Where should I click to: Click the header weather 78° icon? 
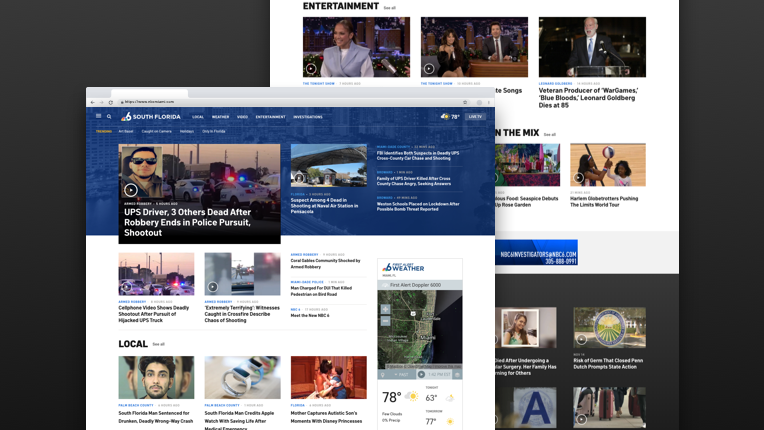coord(450,116)
